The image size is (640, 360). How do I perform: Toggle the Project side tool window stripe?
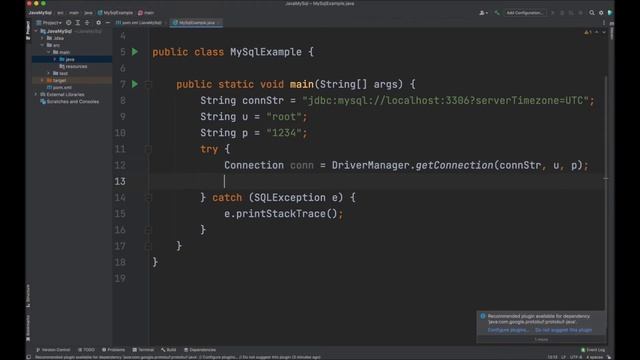click(x=28, y=30)
